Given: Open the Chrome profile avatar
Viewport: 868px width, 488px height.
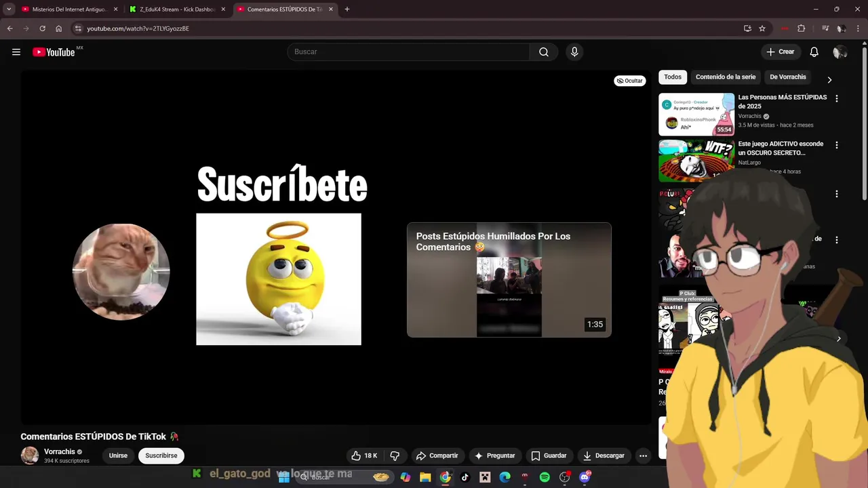Looking at the screenshot, I should (842, 28).
